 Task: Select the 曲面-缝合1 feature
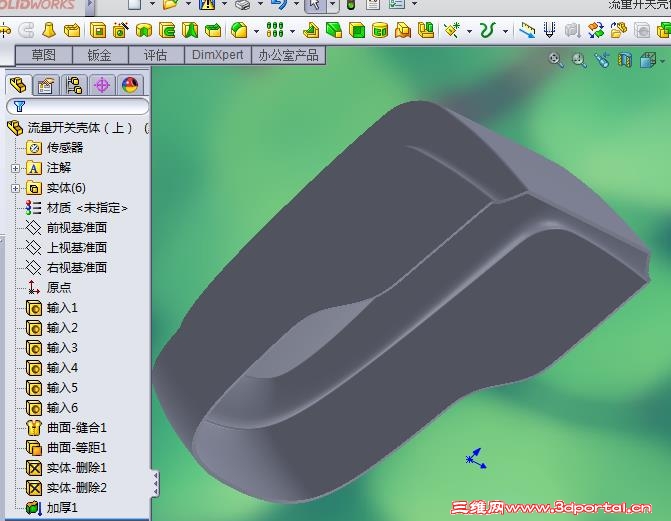pos(66,428)
